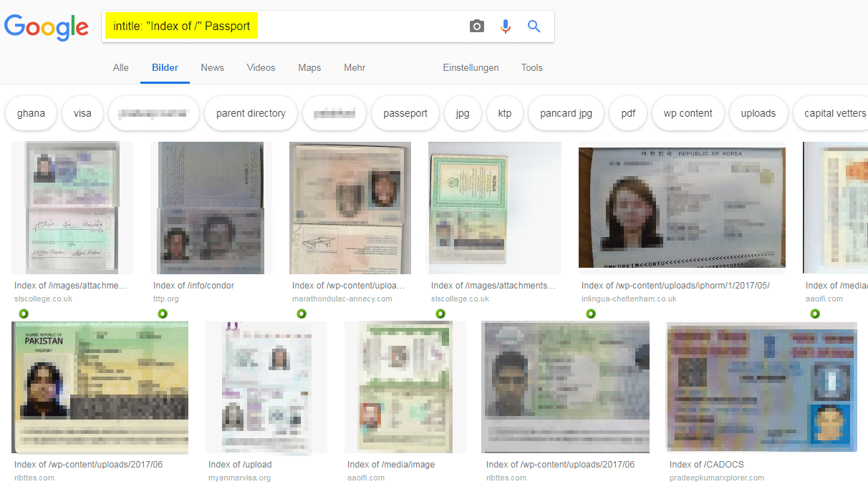The height and width of the screenshot is (484, 868).
Task: Select wp content chip
Action: 688,113
